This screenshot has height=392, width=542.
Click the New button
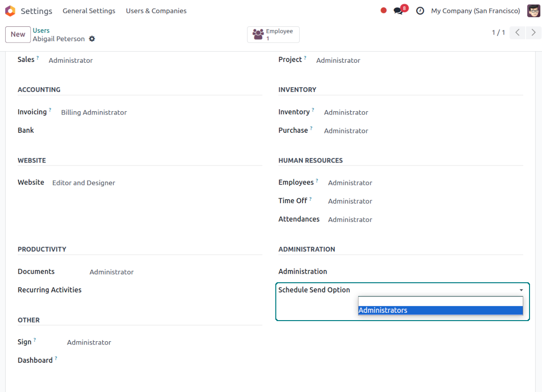[x=18, y=35]
